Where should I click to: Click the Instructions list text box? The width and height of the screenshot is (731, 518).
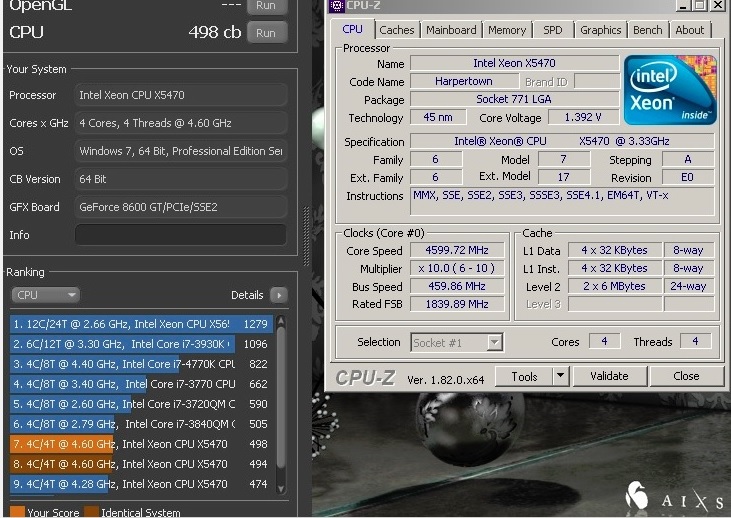pos(562,201)
